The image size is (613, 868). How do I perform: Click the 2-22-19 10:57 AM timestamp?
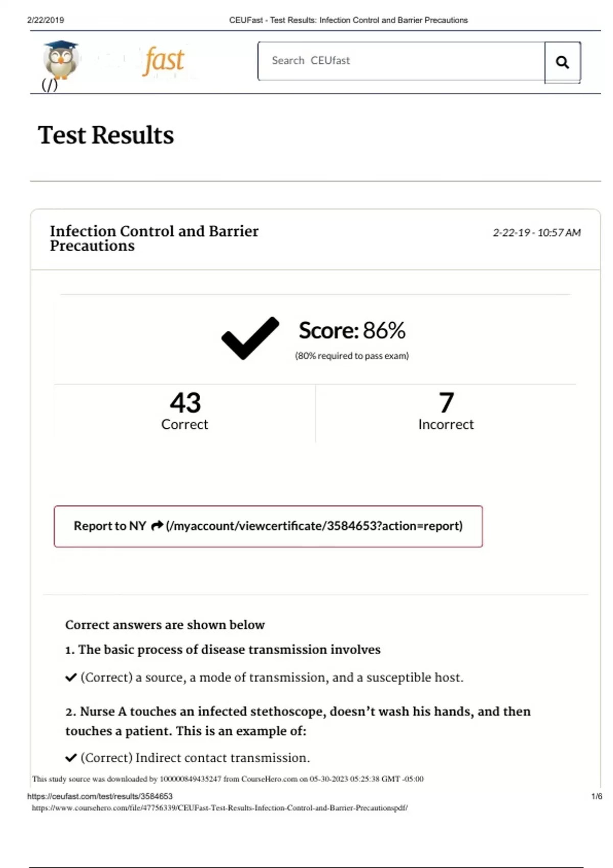(536, 233)
